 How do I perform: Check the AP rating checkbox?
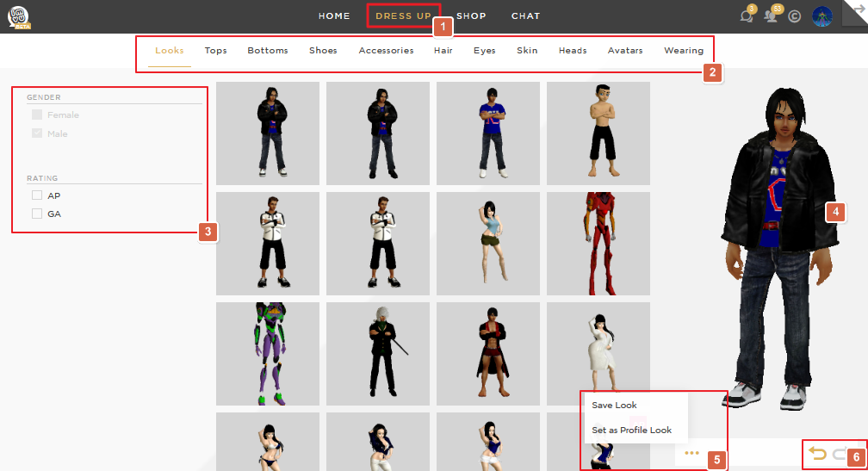pyautogui.click(x=37, y=195)
